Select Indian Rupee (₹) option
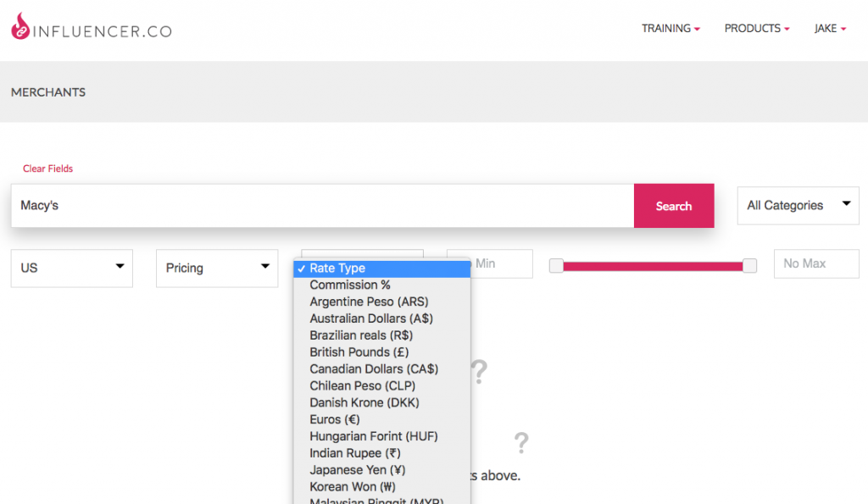The image size is (868, 504). 382,453
